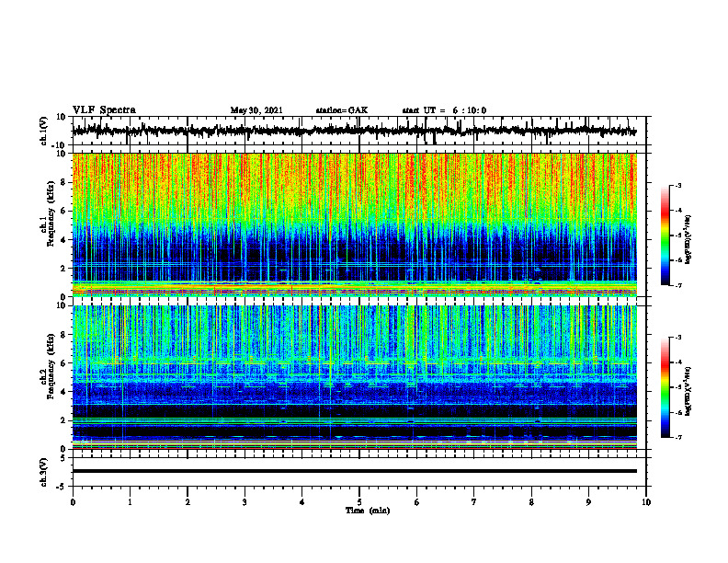Click time axis tick label "6"
Viewport: 728px width, 563px height.
point(417,502)
